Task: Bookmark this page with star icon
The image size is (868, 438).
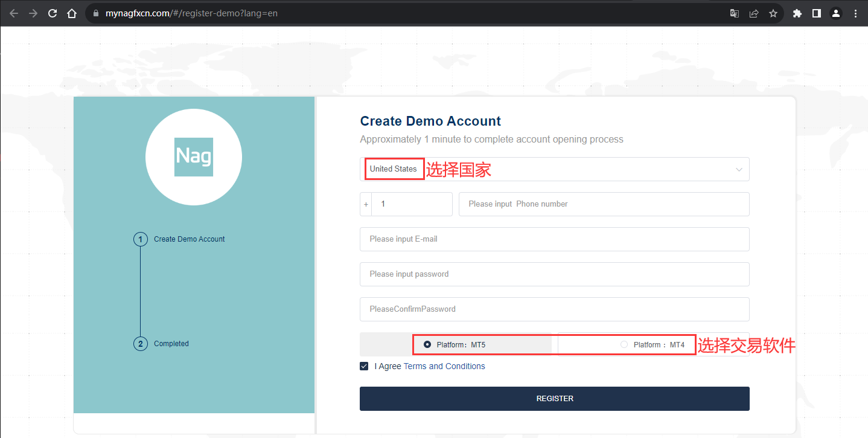Action: click(773, 13)
